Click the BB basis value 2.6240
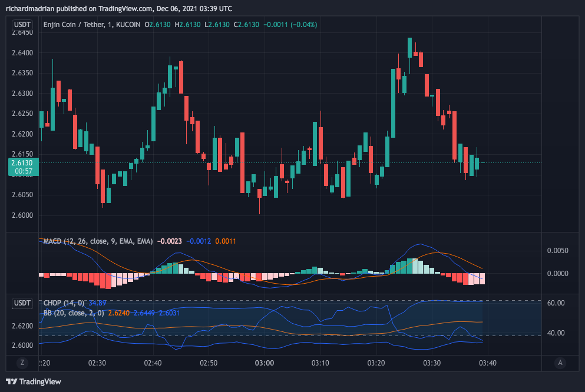This screenshot has height=392, width=585. click(x=119, y=313)
